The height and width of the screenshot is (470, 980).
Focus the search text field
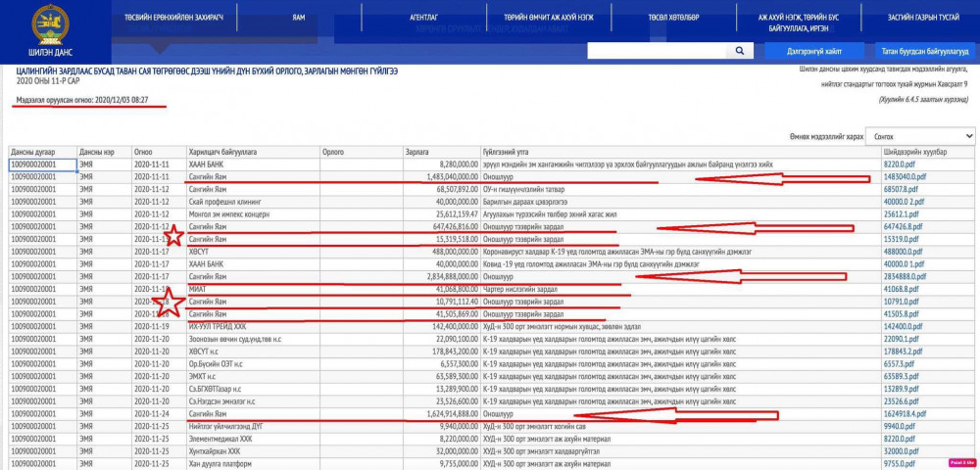(658, 51)
